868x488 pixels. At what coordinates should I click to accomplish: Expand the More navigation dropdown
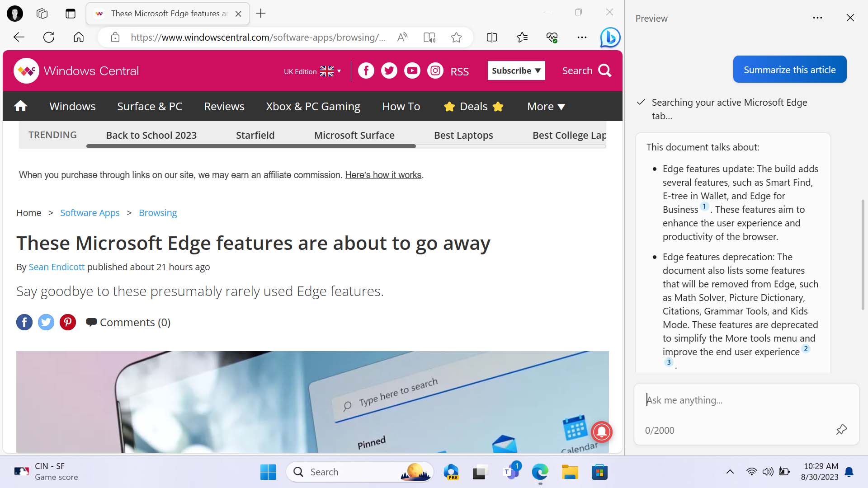click(546, 106)
